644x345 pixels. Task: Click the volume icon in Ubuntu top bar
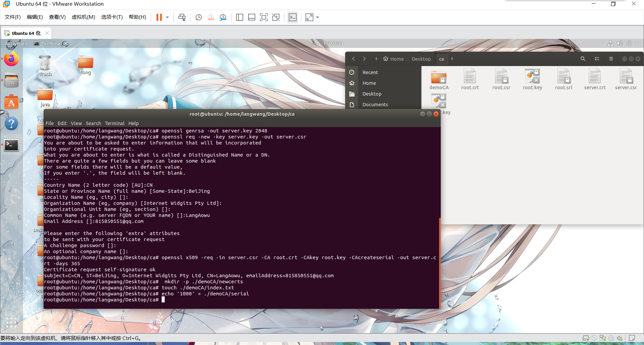620,43
